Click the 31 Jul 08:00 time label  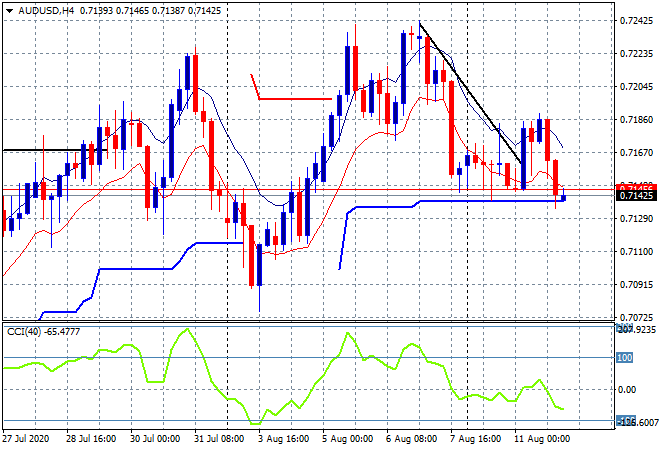(x=219, y=439)
